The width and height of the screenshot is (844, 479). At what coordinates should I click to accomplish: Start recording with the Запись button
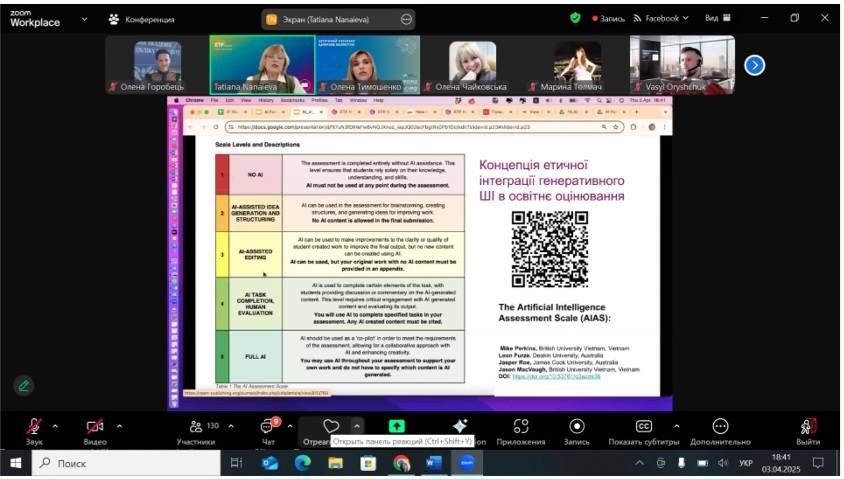[x=577, y=426]
